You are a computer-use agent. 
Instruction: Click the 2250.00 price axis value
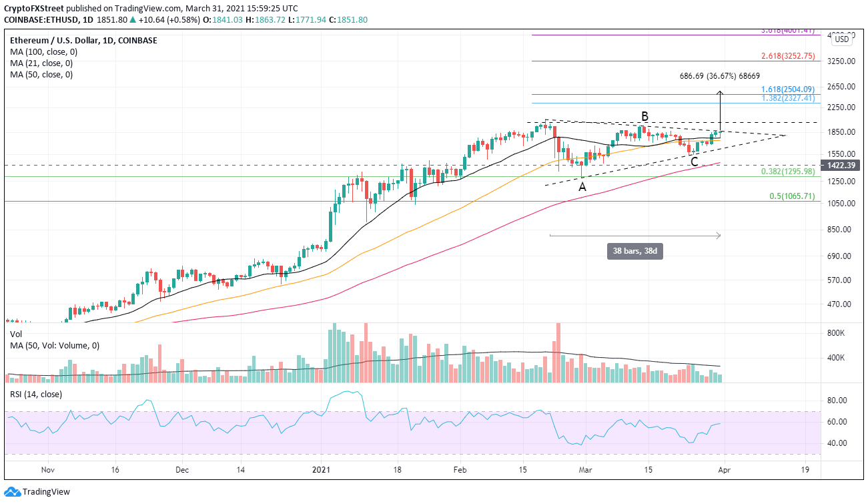841,107
